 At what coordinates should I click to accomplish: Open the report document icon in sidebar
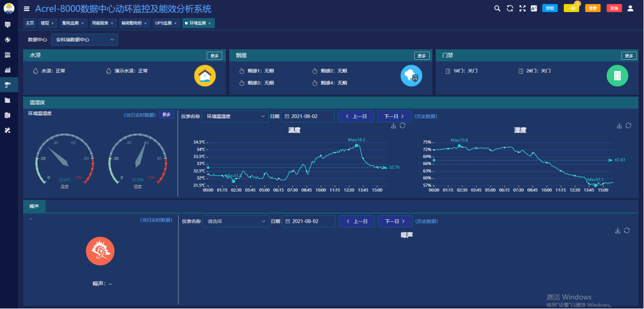coord(8,115)
